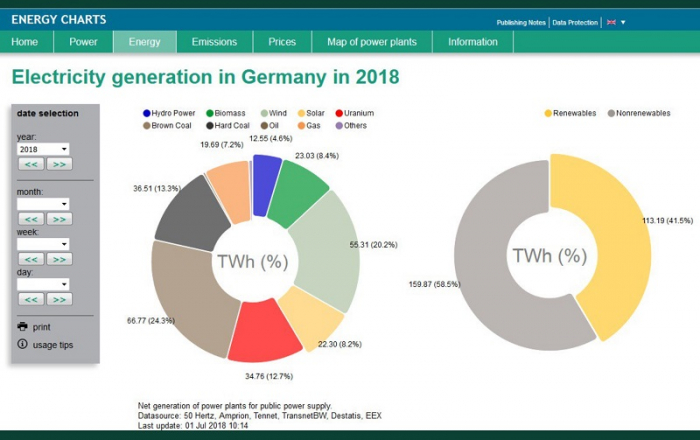Image resolution: width=700 pixels, height=440 pixels.
Task: Advance to next year with >> button
Action: (x=59, y=164)
